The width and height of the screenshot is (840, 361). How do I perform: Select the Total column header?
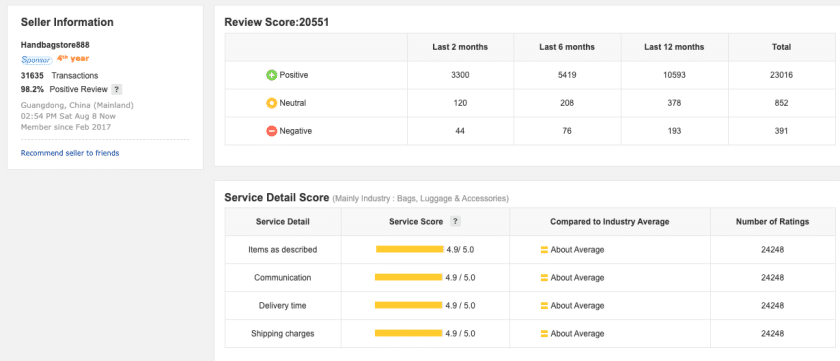click(x=781, y=47)
